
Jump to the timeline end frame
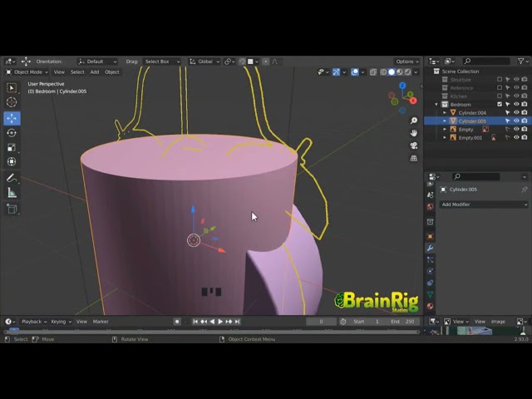click(x=238, y=322)
